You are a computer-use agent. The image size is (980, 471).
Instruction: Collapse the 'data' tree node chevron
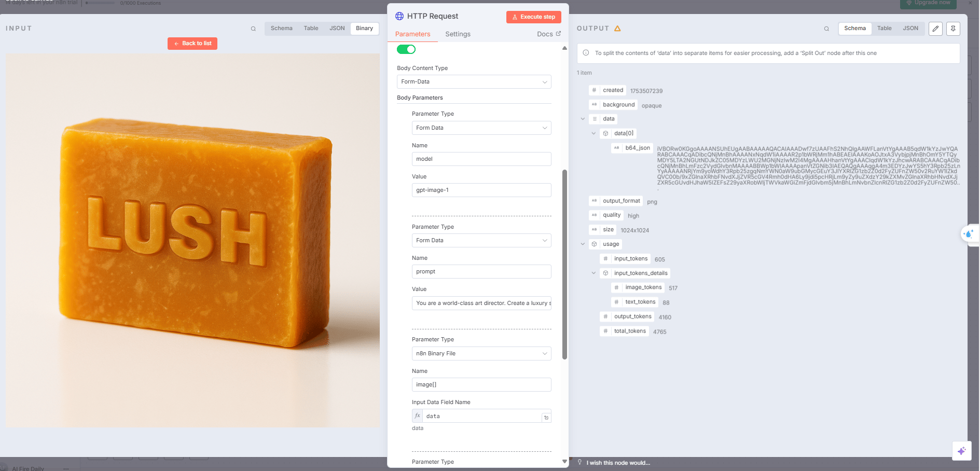click(583, 119)
